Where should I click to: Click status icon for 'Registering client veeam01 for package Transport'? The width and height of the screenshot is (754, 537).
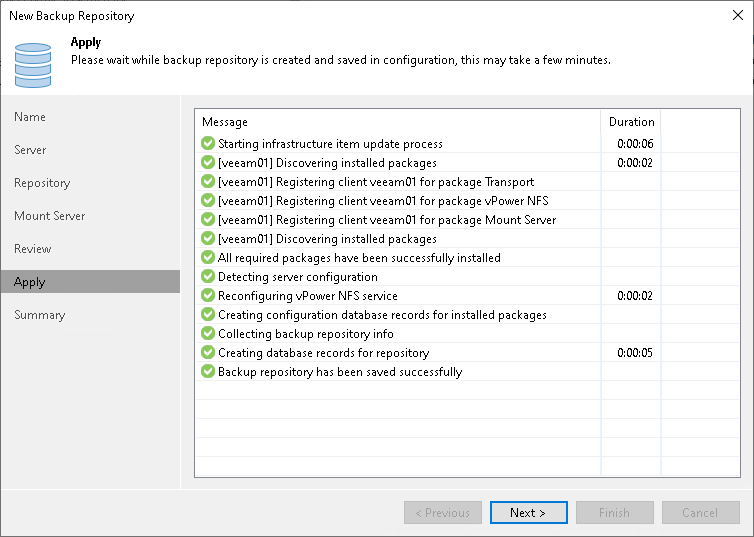[x=208, y=182]
